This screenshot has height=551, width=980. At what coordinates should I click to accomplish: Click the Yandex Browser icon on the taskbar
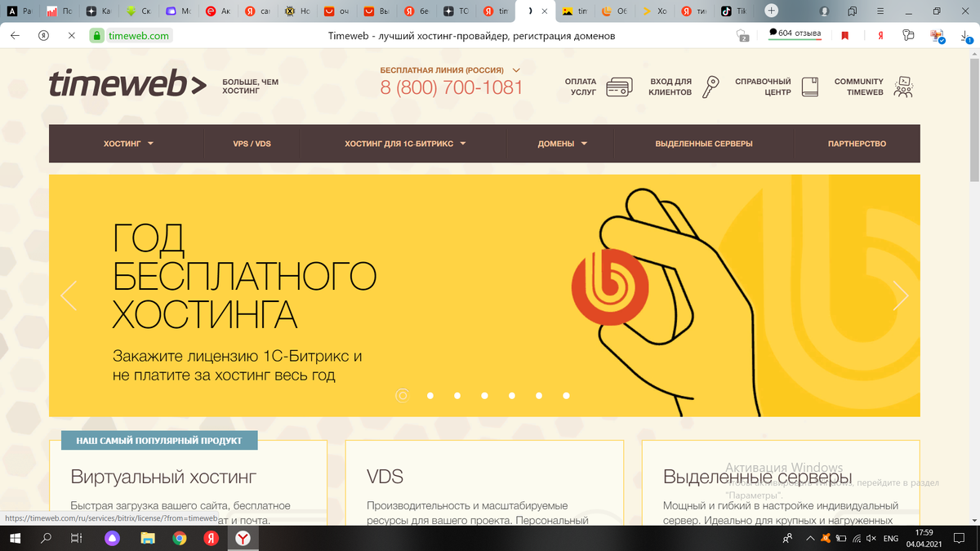point(243,538)
